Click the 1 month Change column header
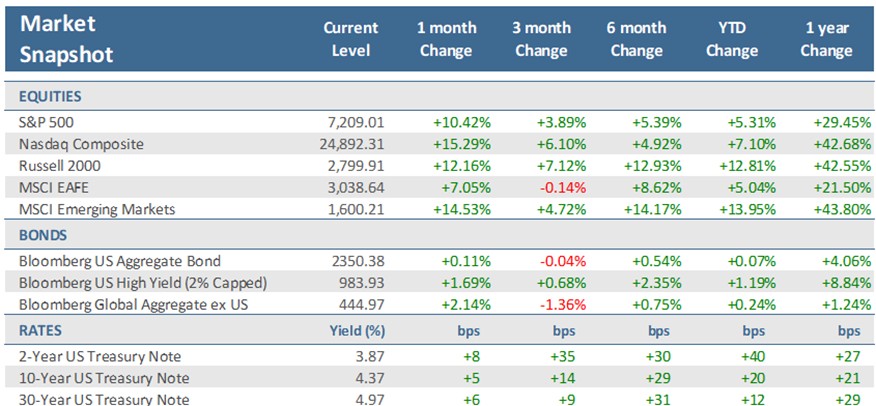Screen dimensions: 876x406 pyautogui.click(x=446, y=39)
